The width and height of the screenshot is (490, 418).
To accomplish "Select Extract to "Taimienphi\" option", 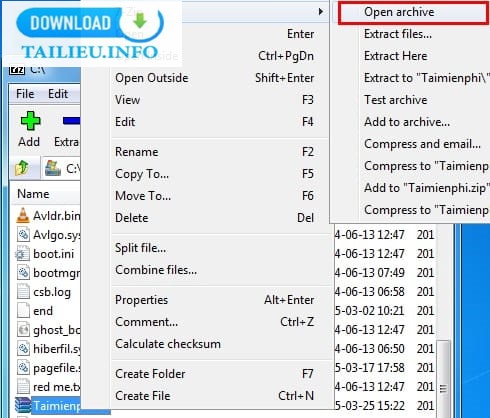I will [427, 78].
